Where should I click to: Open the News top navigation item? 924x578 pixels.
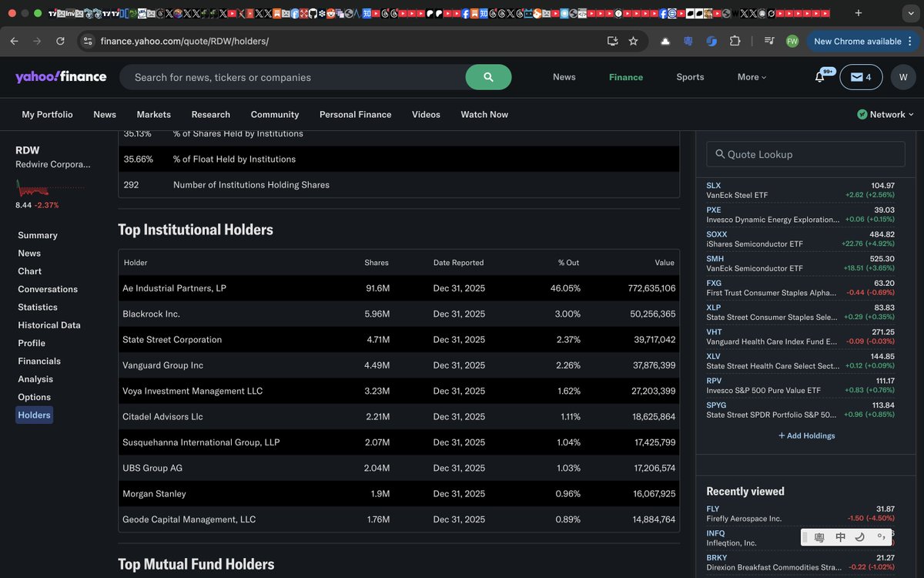tap(564, 77)
